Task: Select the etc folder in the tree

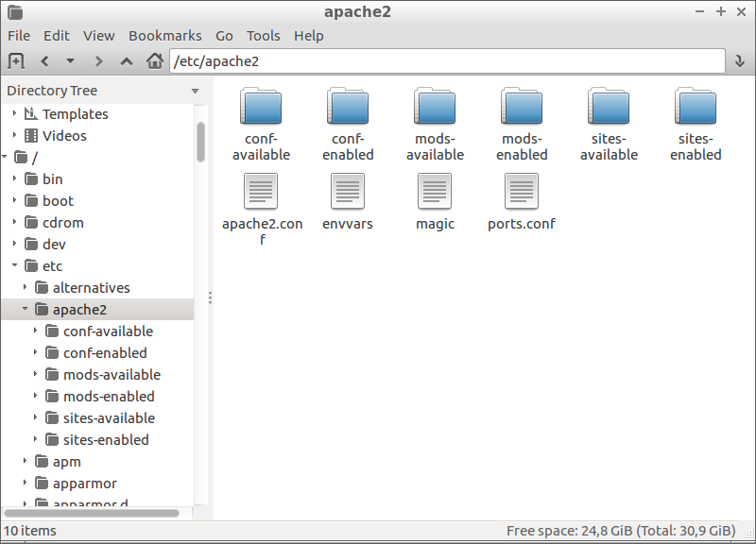Action: click(x=53, y=266)
